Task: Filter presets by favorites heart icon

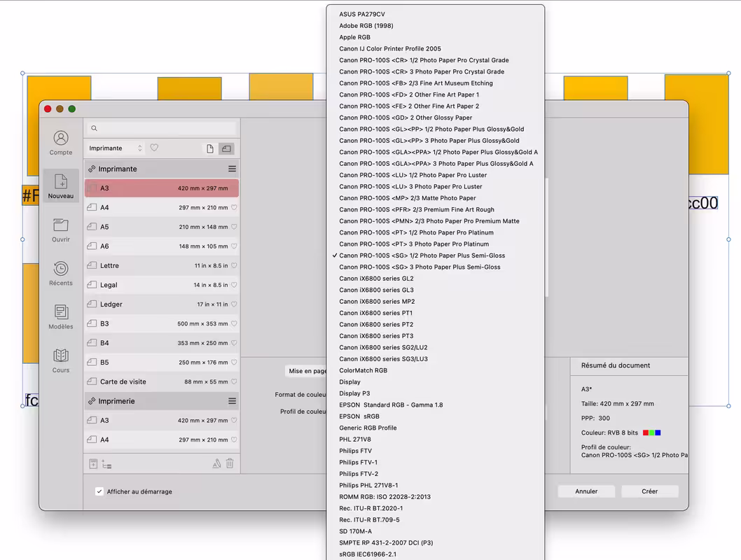Action: (x=154, y=148)
